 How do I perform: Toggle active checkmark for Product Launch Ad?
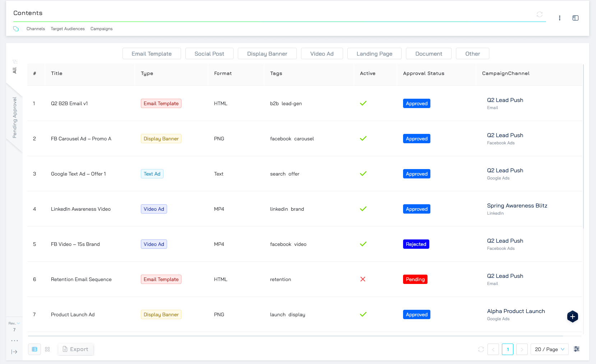[x=363, y=314]
